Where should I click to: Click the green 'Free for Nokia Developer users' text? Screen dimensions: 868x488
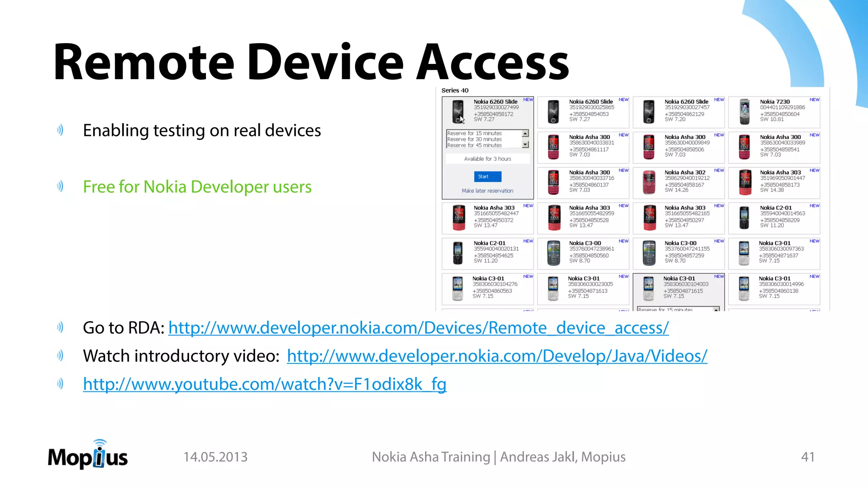[x=197, y=187]
